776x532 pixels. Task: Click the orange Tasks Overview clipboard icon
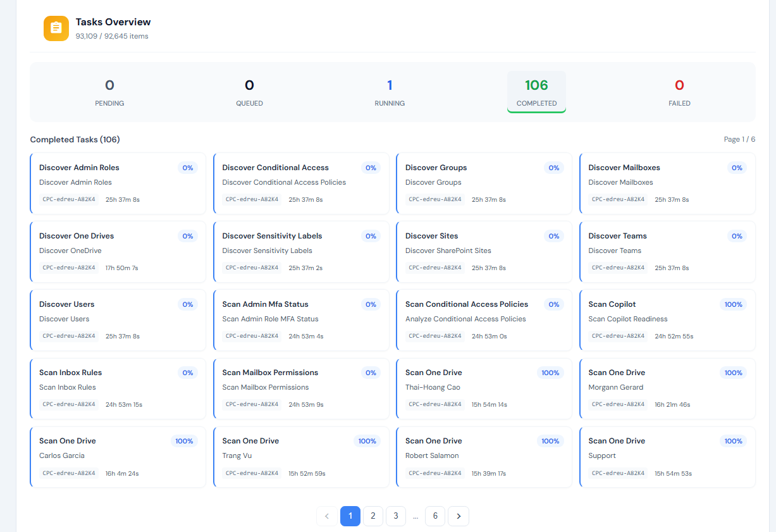point(56,28)
